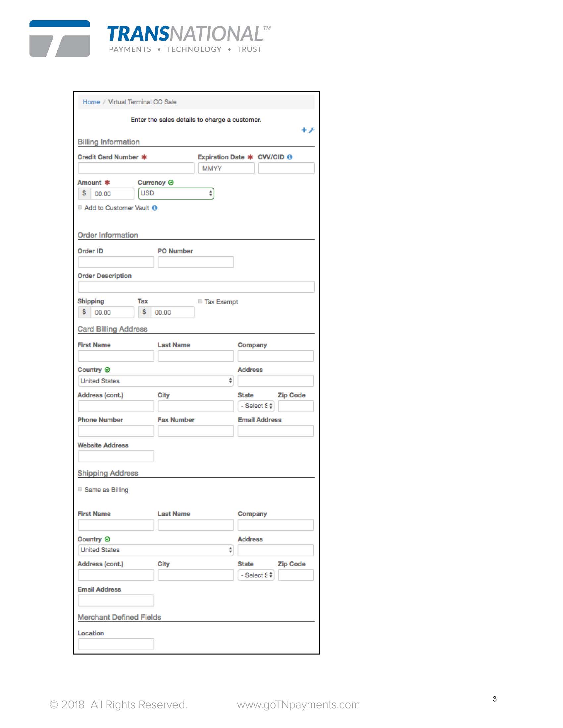This screenshot has height=728, width=563.
Task: Expand the shipping address State dropdown
Action: click(x=256, y=575)
